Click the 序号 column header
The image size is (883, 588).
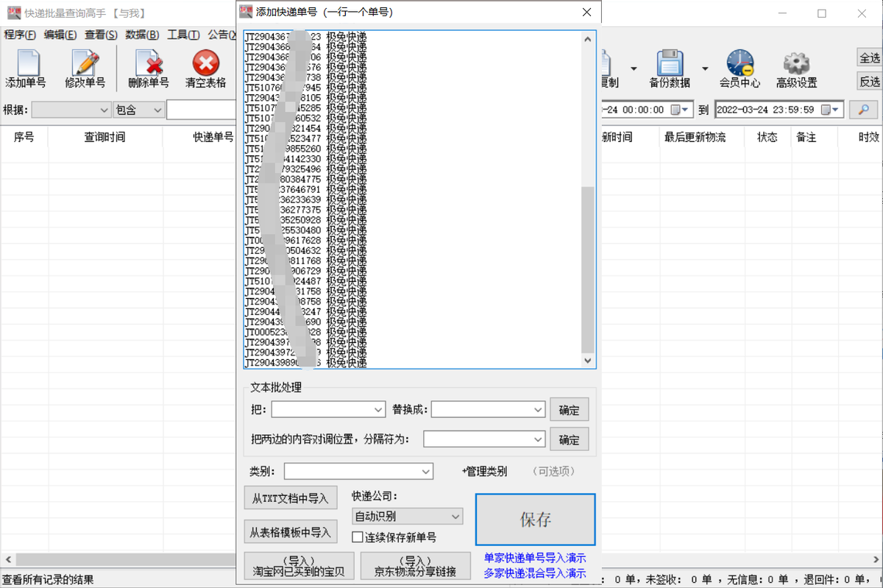click(24, 137)
